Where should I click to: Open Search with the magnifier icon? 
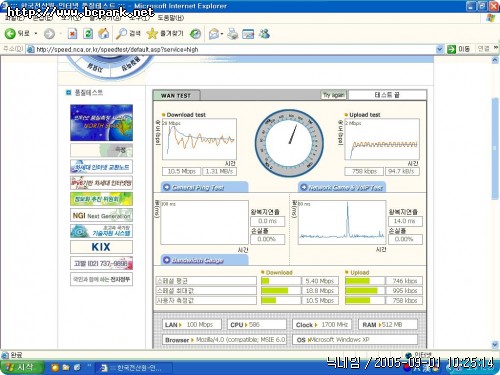pos(128,33)
